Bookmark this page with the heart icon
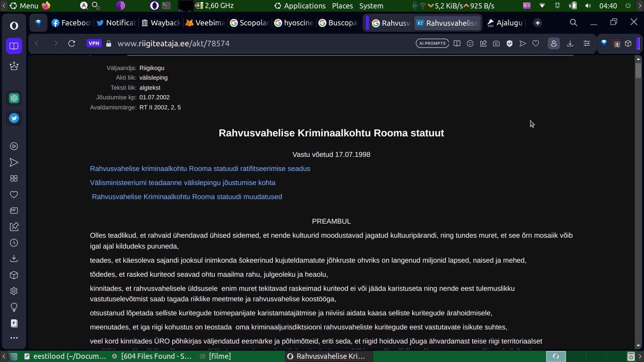The width and height of the screenshot is (644, 362). [536, 43]
